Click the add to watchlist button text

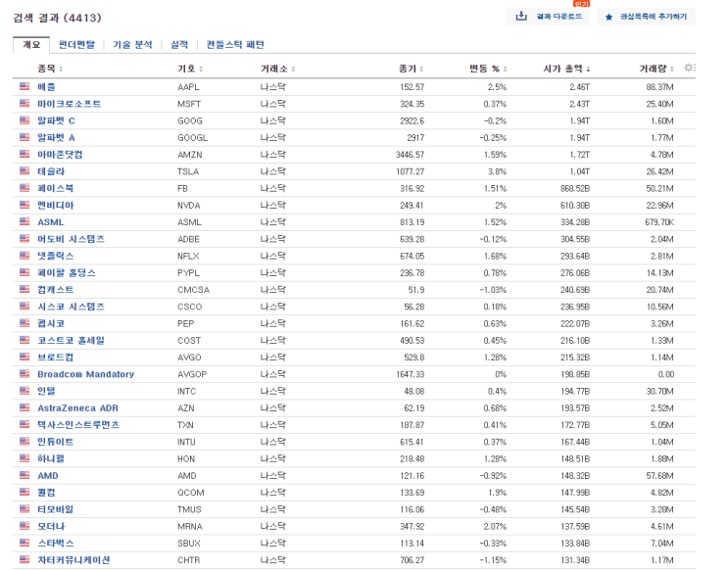coord(654,17)
